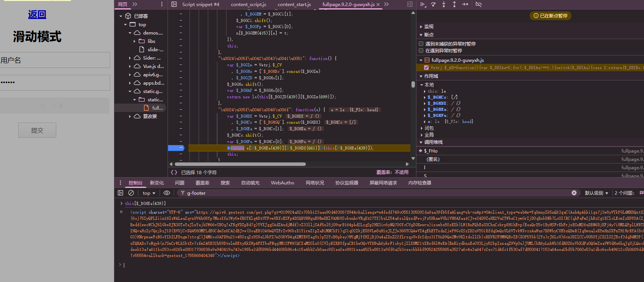The image size is (644, 282).
Task: Close the fullpage.9.2.0-guwyxh.js tab
Action: point(378,5)
